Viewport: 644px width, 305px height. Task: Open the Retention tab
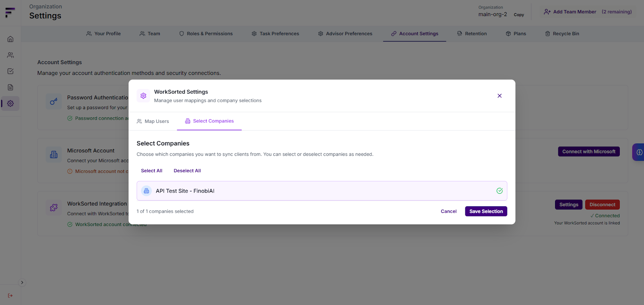pyautogui.click(x=472, y=34)
